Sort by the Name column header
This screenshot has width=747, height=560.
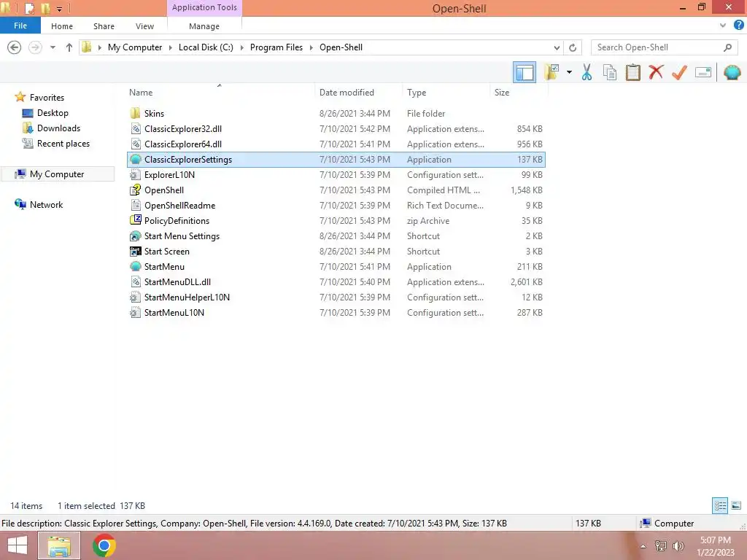[x=219, y=93]
